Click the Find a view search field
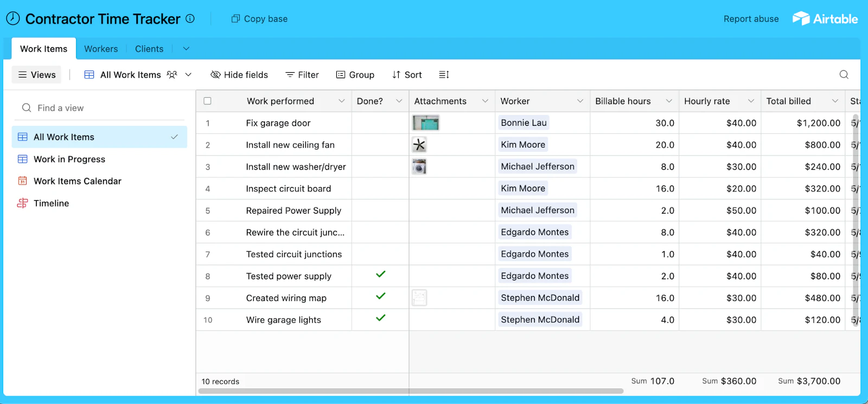Screen dimensions: 868x404 [x=99, y=108]
